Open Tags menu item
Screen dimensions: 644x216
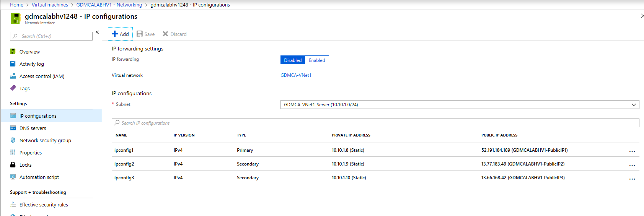pos(24,88)
